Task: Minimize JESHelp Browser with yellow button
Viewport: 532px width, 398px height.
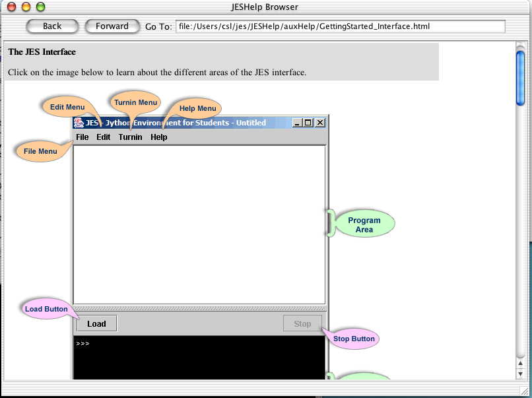Action: point(26,7)
